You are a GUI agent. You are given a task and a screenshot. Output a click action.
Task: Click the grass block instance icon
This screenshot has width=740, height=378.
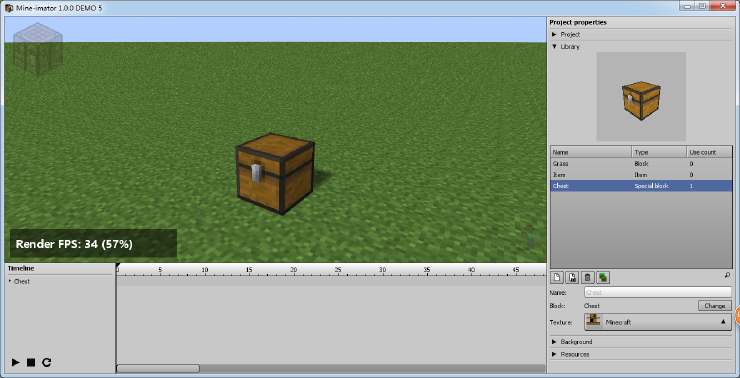pyautogui.click(x=602, y=277)
